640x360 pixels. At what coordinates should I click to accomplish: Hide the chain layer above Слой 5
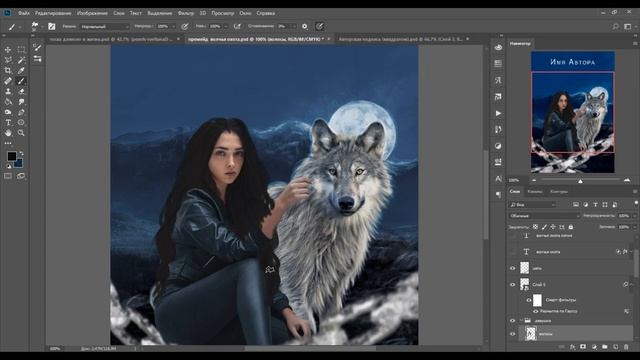point(513,268)
